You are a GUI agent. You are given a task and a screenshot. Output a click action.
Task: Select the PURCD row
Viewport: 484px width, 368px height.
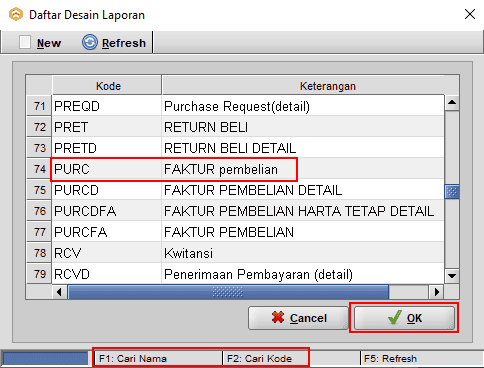(x=235, y=190)
